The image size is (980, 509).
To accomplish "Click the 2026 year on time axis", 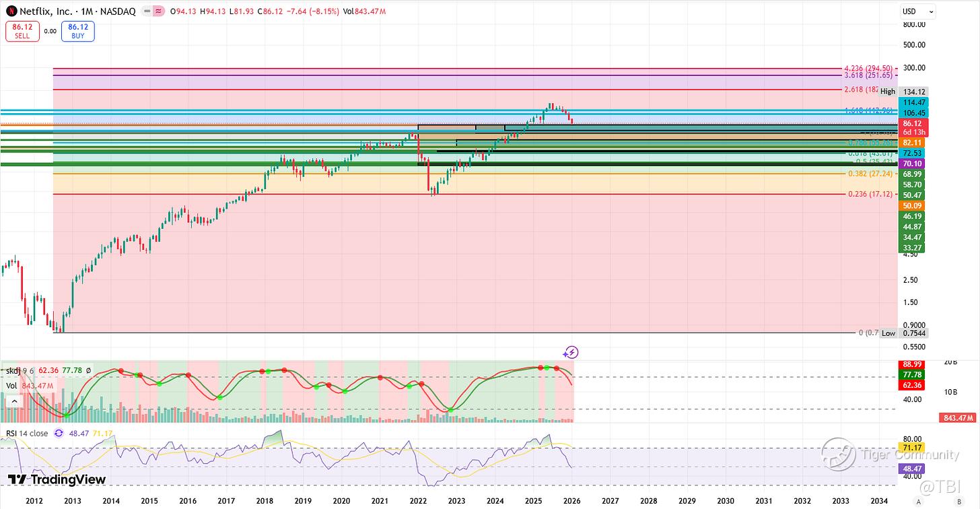I will click(572, 502).
